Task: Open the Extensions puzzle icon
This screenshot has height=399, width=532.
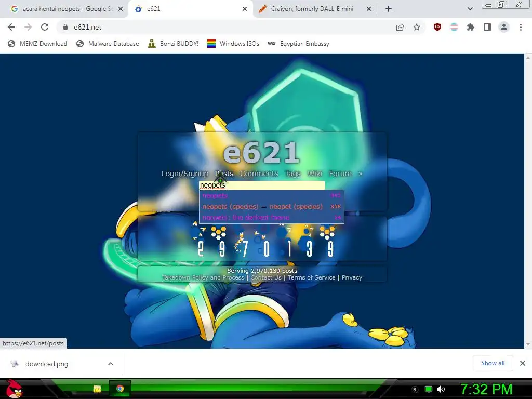Action: 470,27
